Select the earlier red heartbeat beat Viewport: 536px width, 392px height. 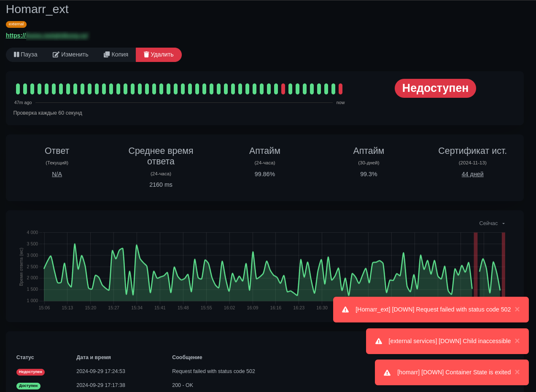tap(283, 89)
